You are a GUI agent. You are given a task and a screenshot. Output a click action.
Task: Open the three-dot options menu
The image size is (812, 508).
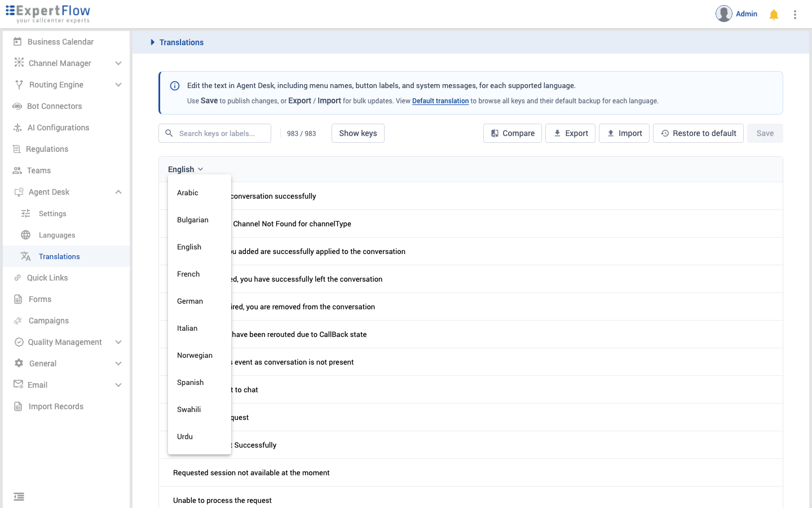pos(795,15)
